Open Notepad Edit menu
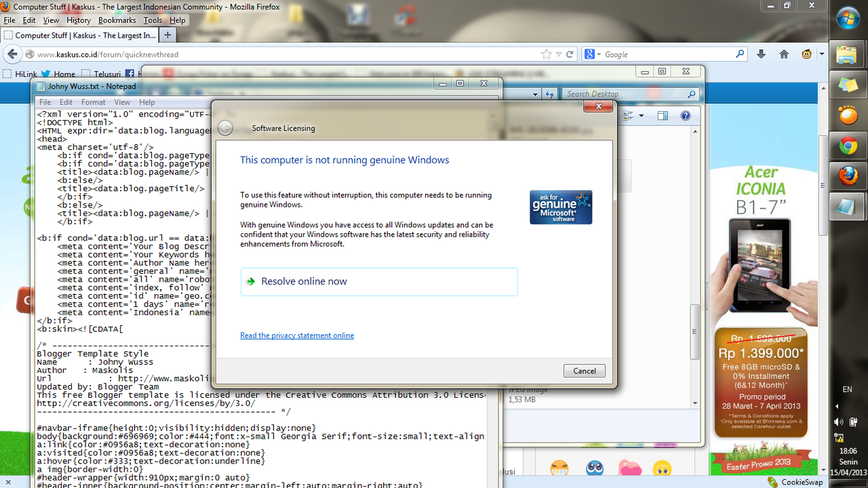Screen dimensions: 868x488 [x=66, y=102]
